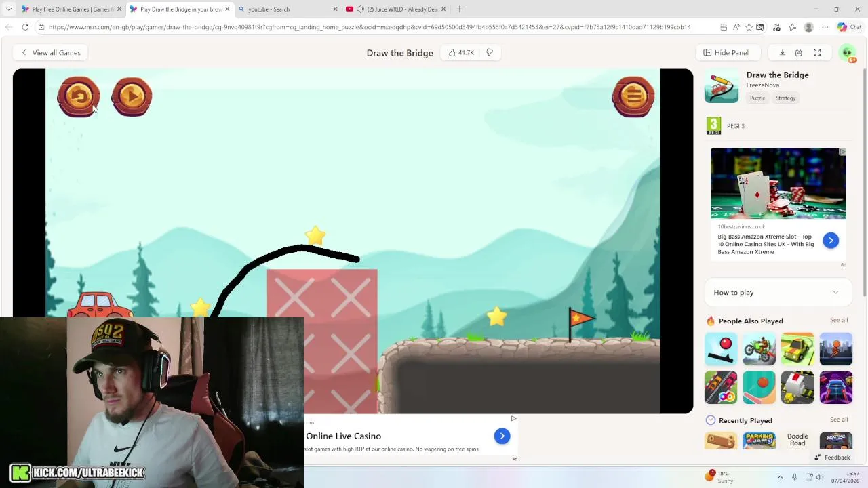Dislike the game with the thumbs-down icon
868x488 pixels.
click(x=489, y=52)
